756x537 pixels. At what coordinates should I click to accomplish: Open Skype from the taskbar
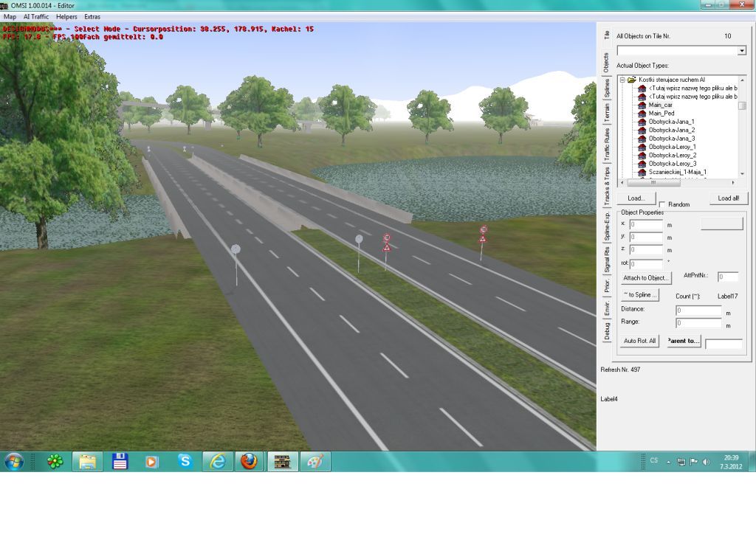pyautogui.click(x=185, y=462)
